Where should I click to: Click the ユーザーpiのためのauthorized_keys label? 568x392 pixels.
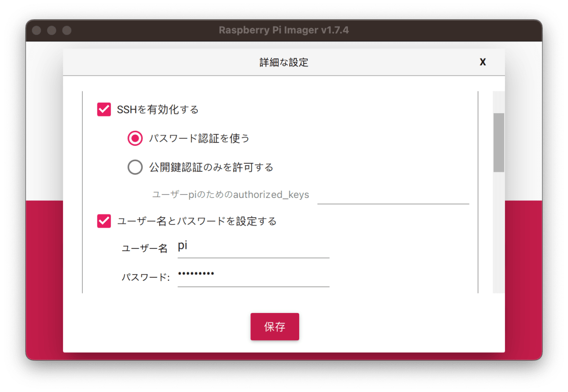231,195
